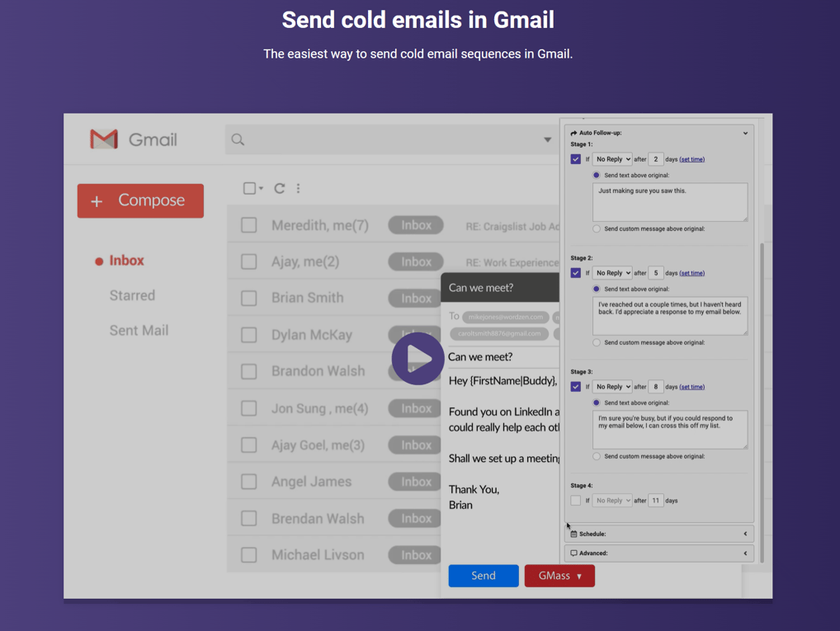840x631 pixels.
Task: Click the caroltsmith8876@gmail.com recipient chip
Action: [498, 334]
